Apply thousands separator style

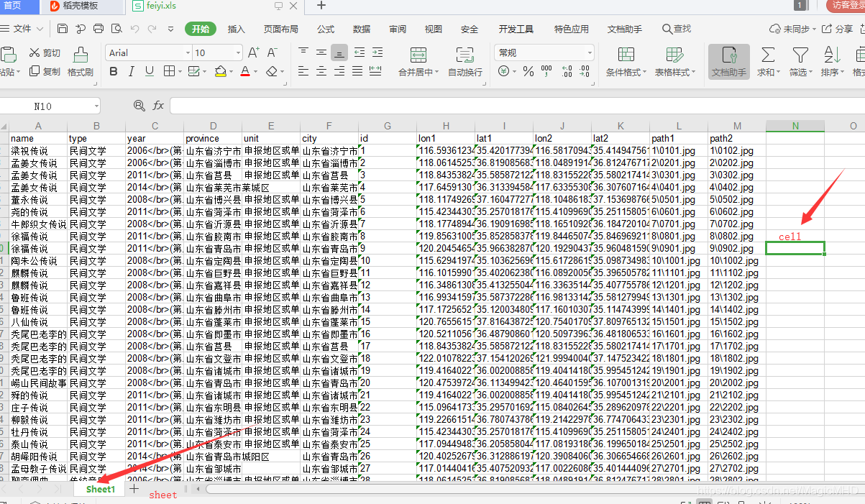[546, 71]
